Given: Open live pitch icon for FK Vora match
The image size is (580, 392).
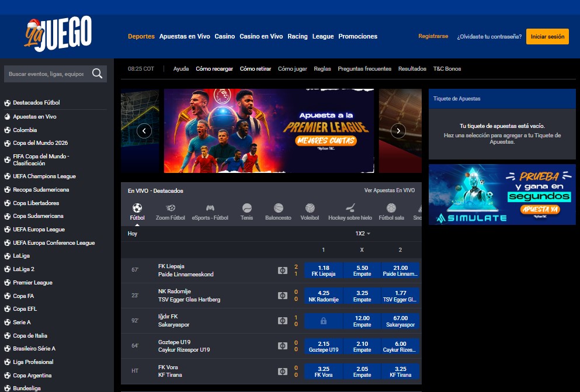Looking at the screenshot, I should pyautogui.click(x=283, y=371).
